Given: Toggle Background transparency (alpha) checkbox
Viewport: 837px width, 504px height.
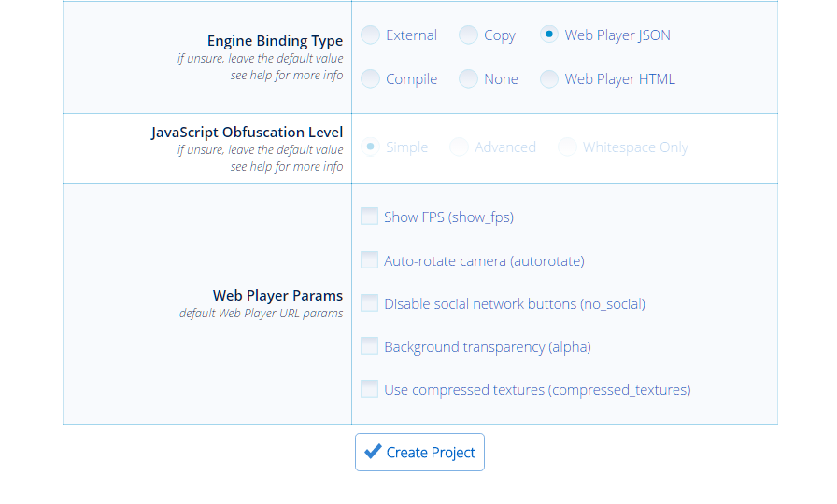Looking at the screenshot, I should (x=370, y=346).
